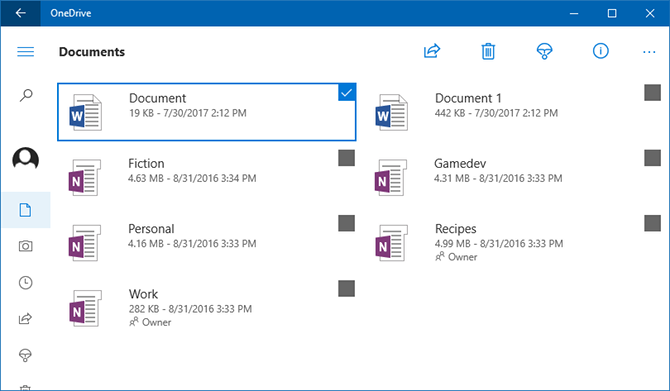
Task: Click the Document 1 file name
Action: coord(468,98)
